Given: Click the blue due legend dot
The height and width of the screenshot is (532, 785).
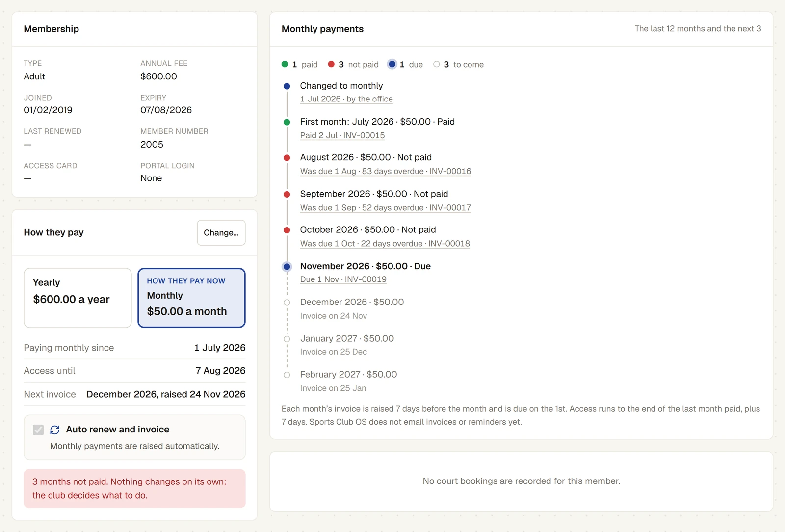Looking at the screenshot, I should click(392, 64).
